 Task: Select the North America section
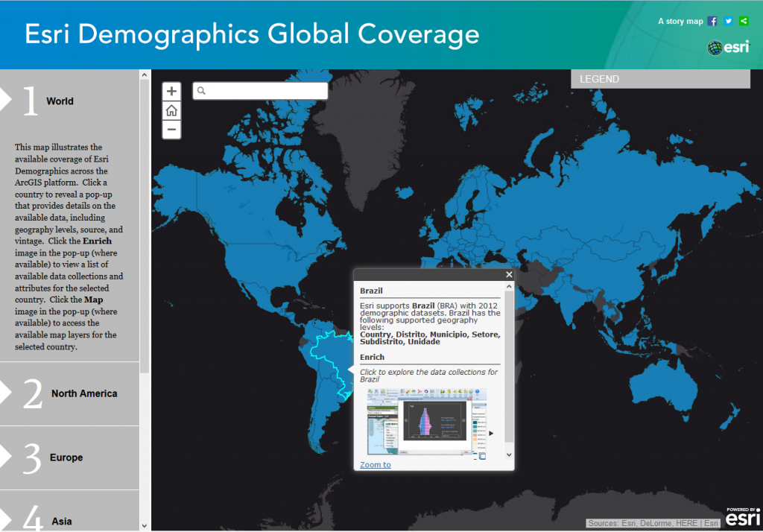(69, 393)
